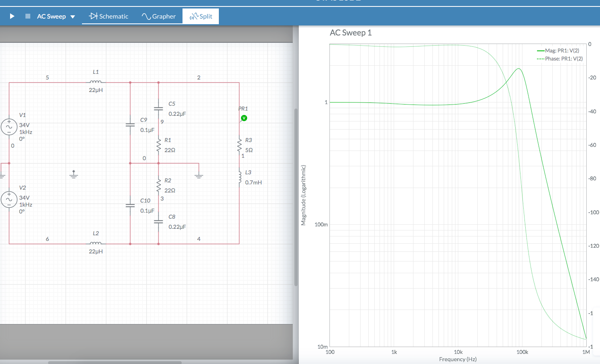Click the schematic vertical scrollbar
This screenshot has width=600, height=364.
(x=296, y=197)
